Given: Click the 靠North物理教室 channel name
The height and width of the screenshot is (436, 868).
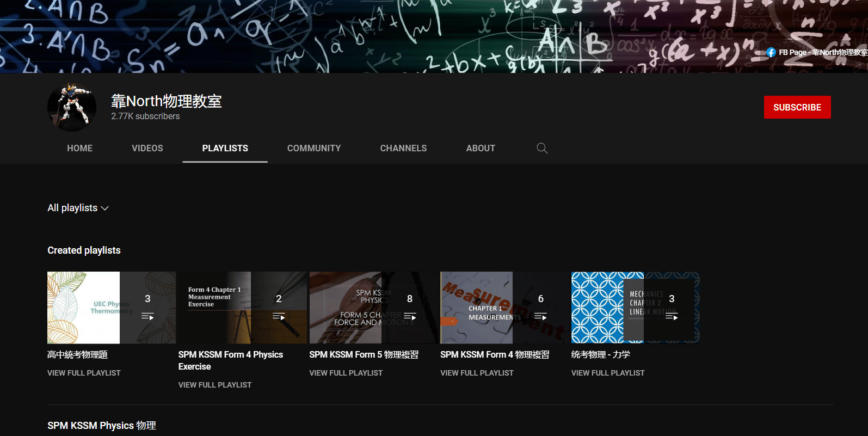Looking at the screenshot, I should (167, 101).
